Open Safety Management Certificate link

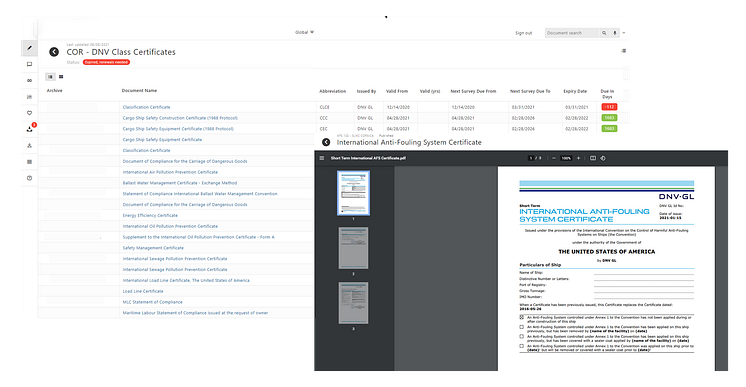pos(153,248)
